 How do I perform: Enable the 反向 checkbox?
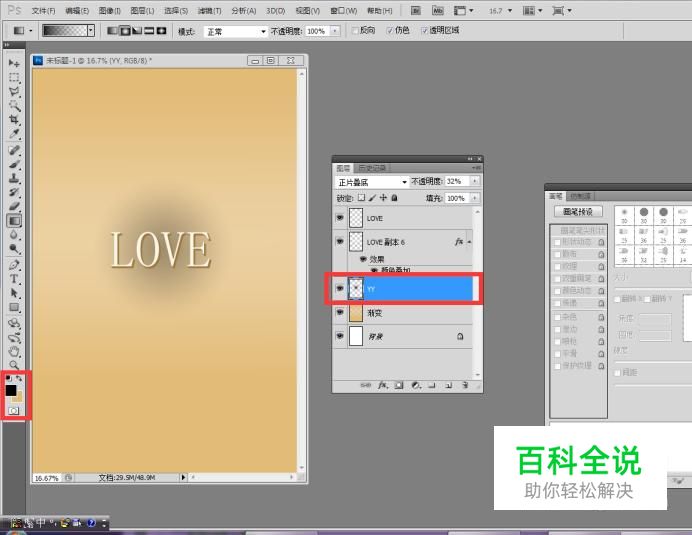355,30
